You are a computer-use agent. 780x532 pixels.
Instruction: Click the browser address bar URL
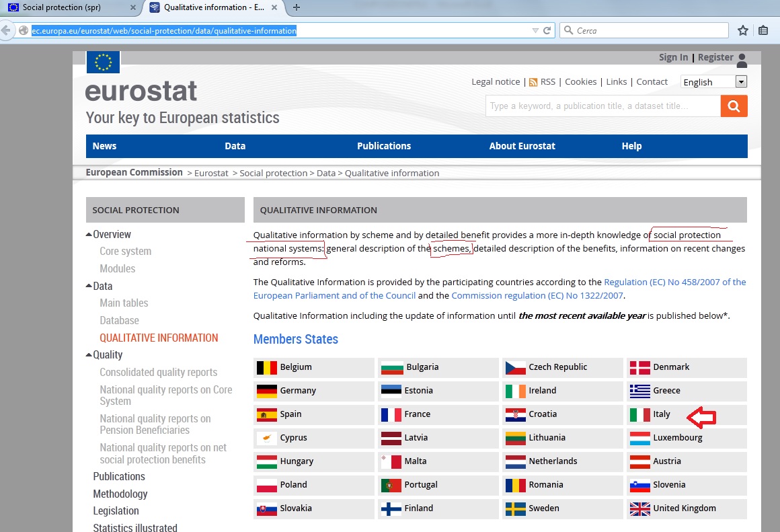(x=163, y=31)
